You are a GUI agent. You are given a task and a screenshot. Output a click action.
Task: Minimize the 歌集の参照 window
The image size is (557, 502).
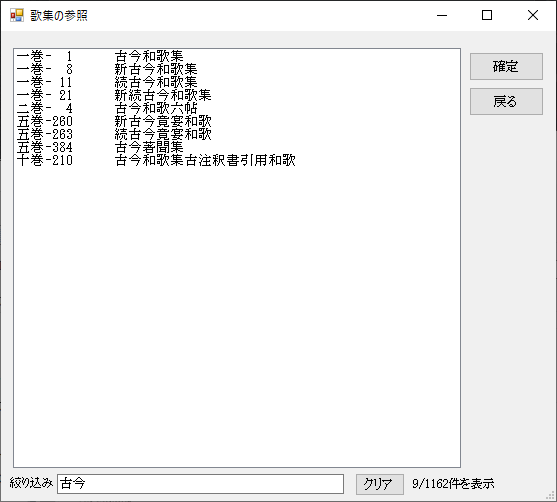(442, 15)
